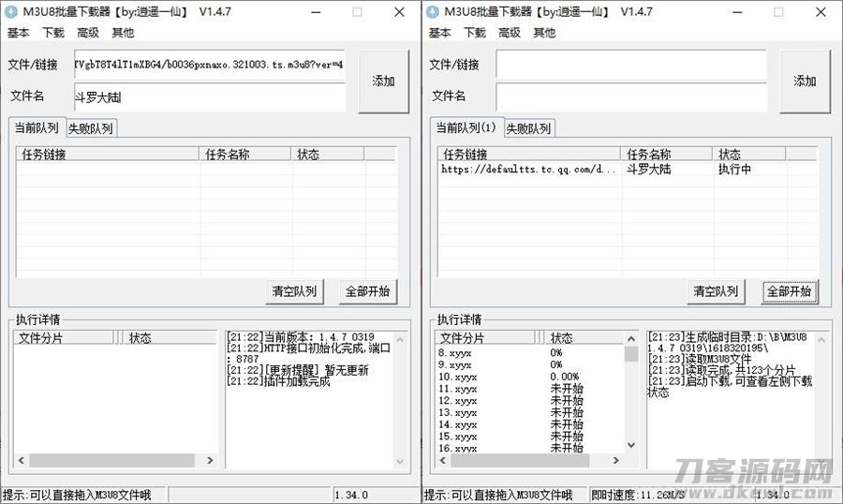Click the M3U8 app icon in right title bar
This screenshot has height=504, width=843.
[x=432, y=12]
